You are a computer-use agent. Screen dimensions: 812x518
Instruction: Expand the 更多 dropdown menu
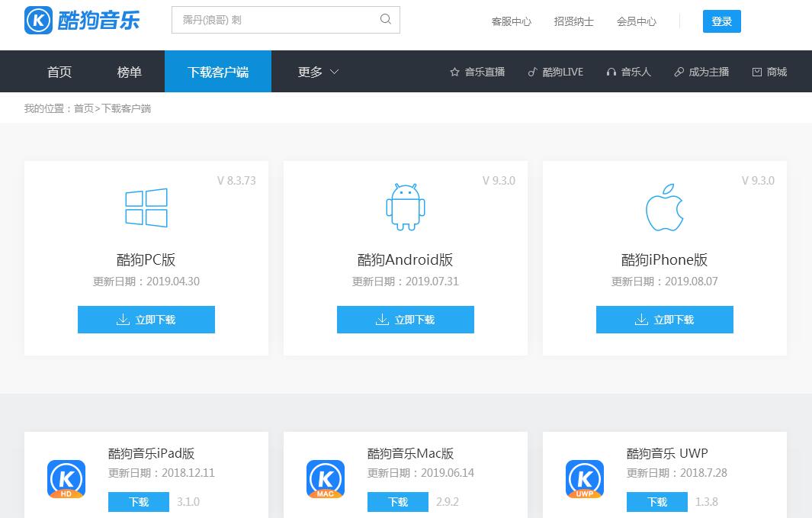coord(318,72)
